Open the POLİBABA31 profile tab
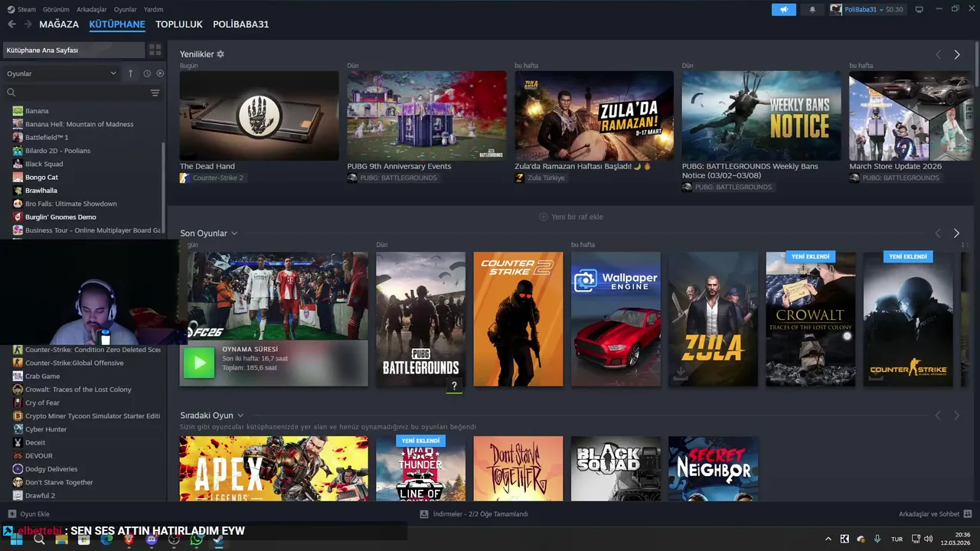This screenshot has height=551, width=980. 241,24
